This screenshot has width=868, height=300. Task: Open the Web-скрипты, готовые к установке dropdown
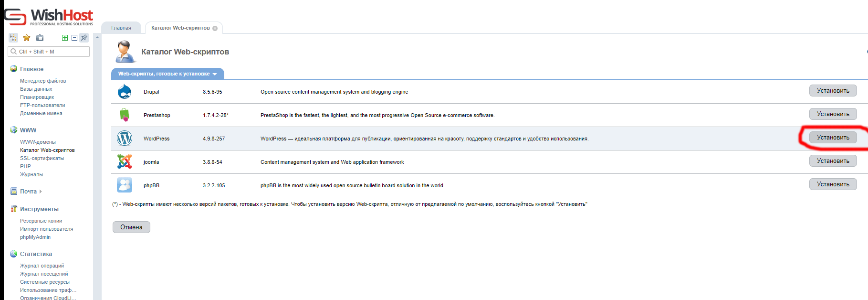[x=167, y=74]
